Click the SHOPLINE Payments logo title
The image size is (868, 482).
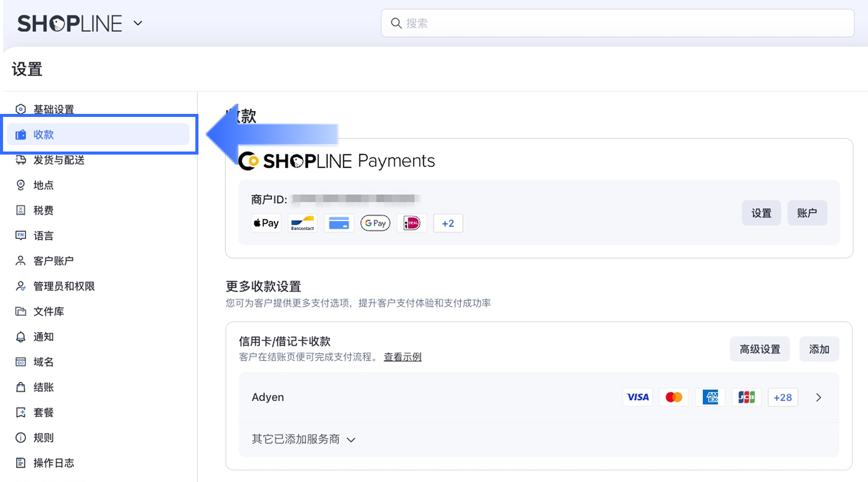(336, 161)
